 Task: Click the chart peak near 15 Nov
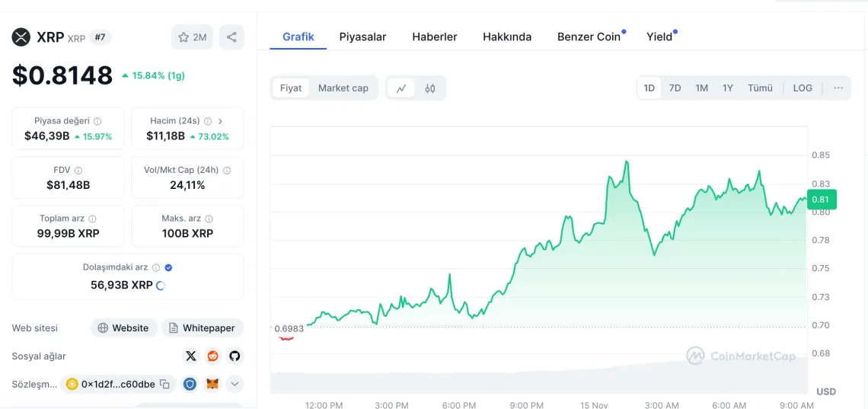pos(627,161)
